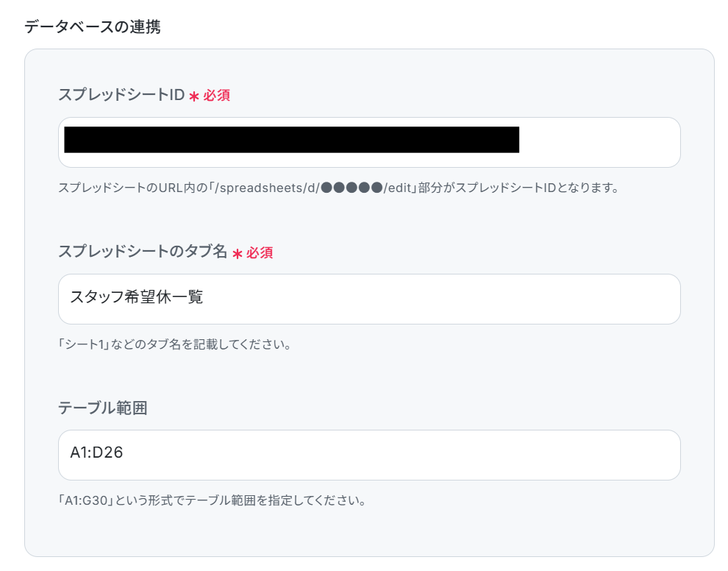Click the 必須 marker next to スプレッドシートID
The width and height of the screenshot is (728, 571).
click(216, 95)
